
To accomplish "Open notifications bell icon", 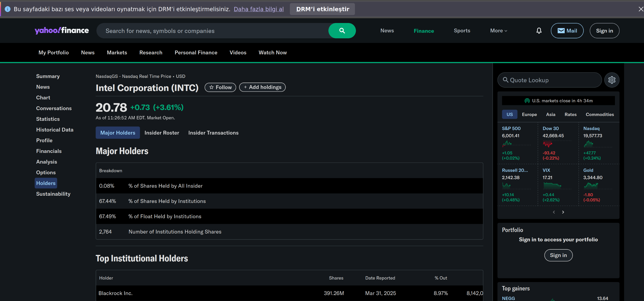I will click(x=539, y=31).
